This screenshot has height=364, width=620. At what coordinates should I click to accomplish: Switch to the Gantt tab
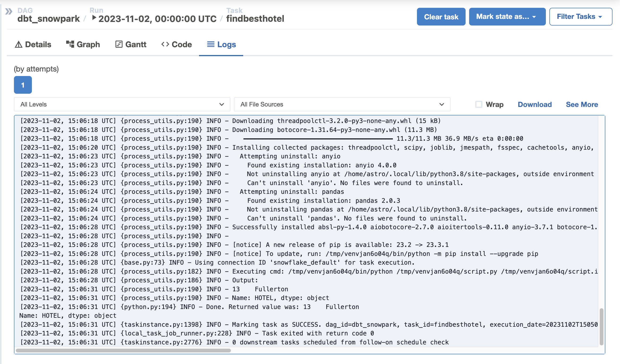click(136, 45)
